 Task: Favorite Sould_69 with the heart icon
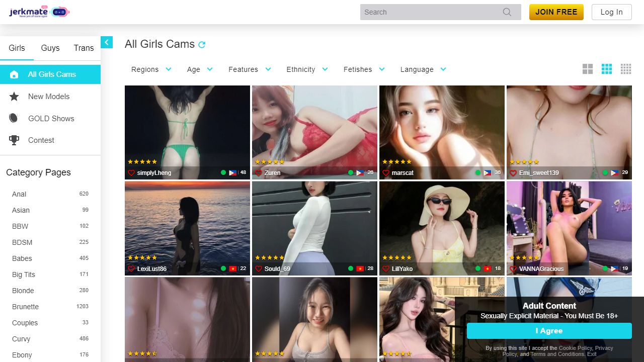pyautogui.click(x=259, y=268)
